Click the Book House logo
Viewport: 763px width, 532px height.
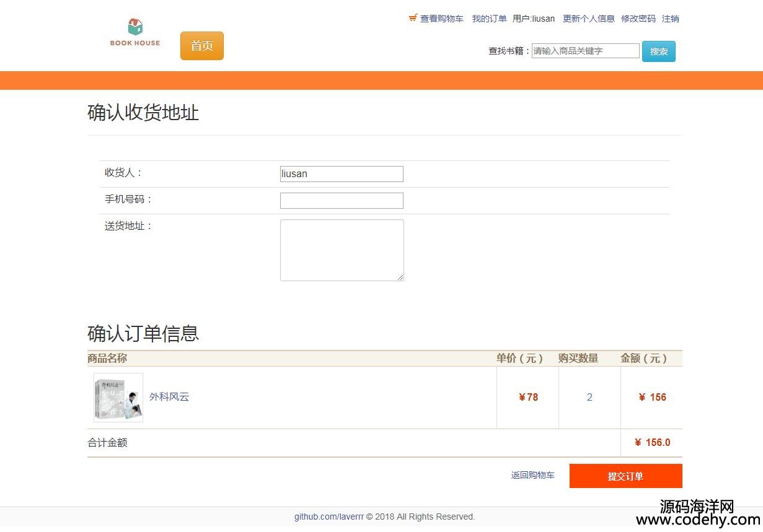point(135,33)
